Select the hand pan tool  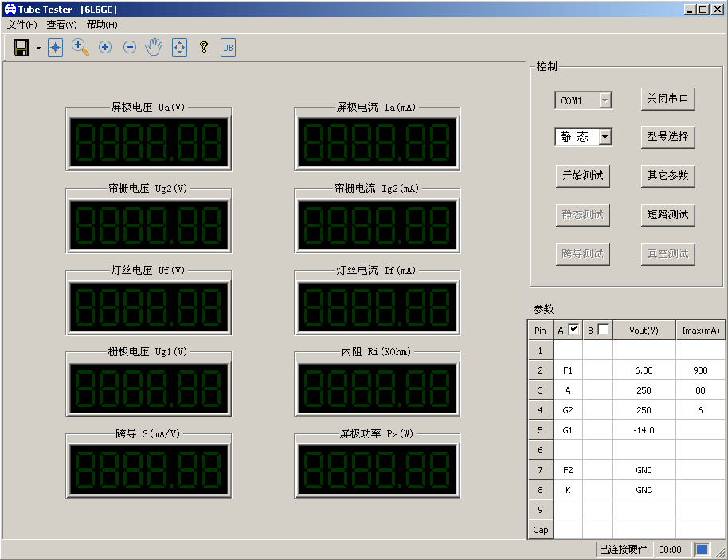click(154, 48)
